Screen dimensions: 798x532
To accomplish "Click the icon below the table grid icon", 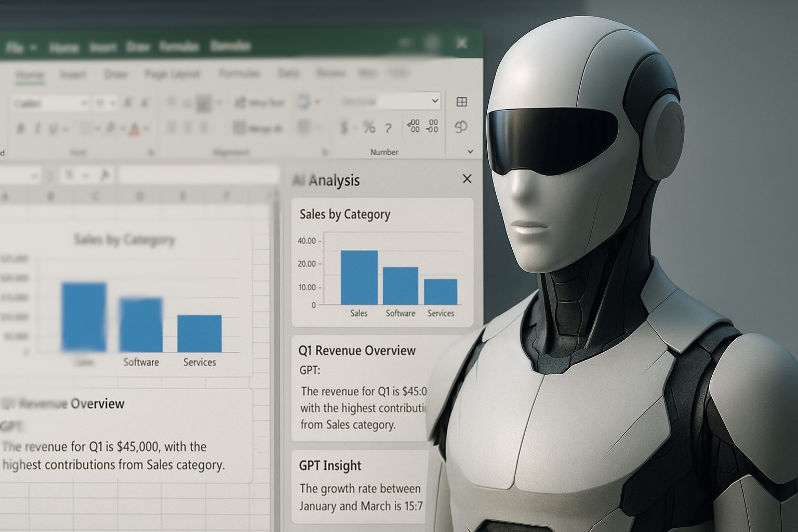I will click(461, 127).
